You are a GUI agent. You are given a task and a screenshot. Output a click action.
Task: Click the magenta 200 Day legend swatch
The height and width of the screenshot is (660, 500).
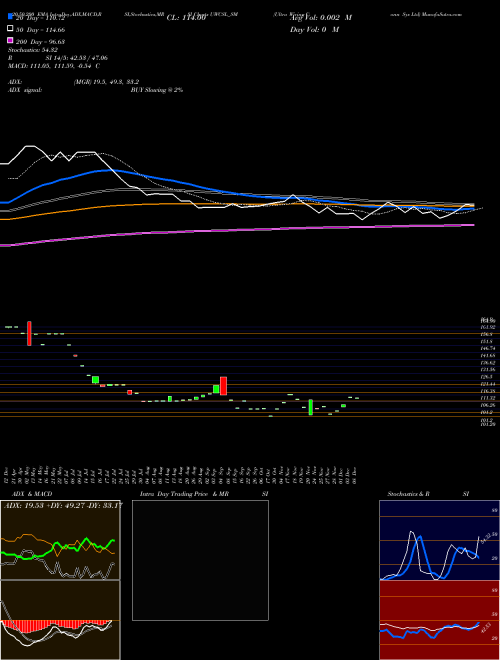(10, 40)
